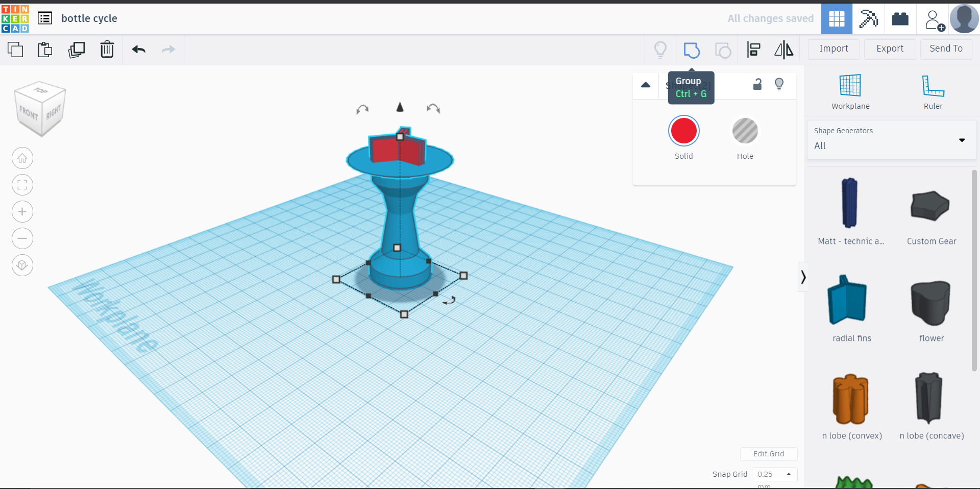Screen dimensions: 980x489
Task: Click the view cube RIGHT face
Action: pyautogui.click(x=53, y=112)
